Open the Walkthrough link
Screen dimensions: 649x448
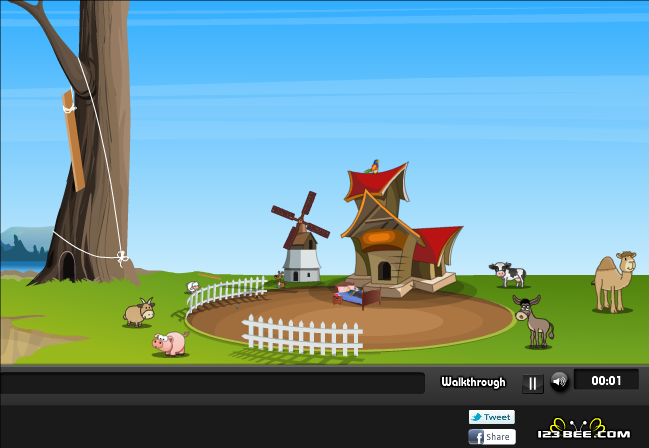[473, 382]
